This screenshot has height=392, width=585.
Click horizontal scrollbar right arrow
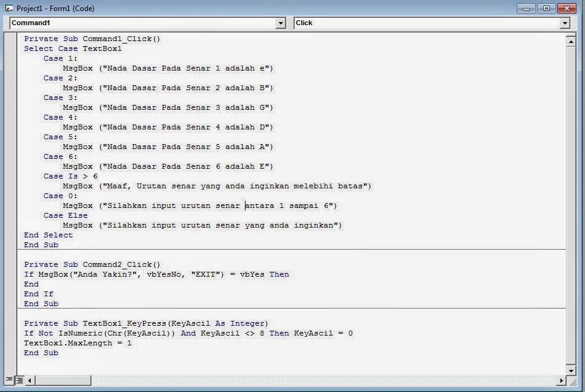pyautogui.click(x=561, y=380)
